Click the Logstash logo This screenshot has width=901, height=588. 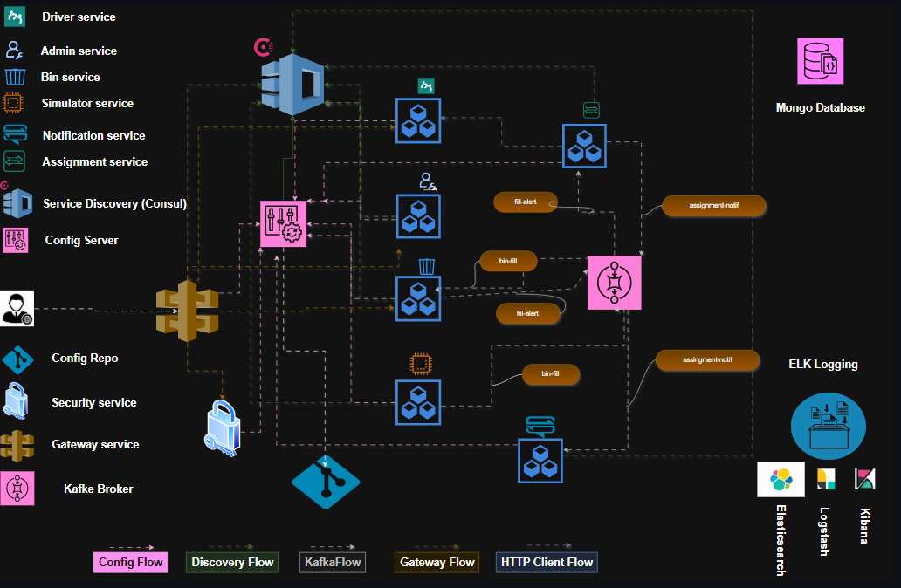coord(826,479)
